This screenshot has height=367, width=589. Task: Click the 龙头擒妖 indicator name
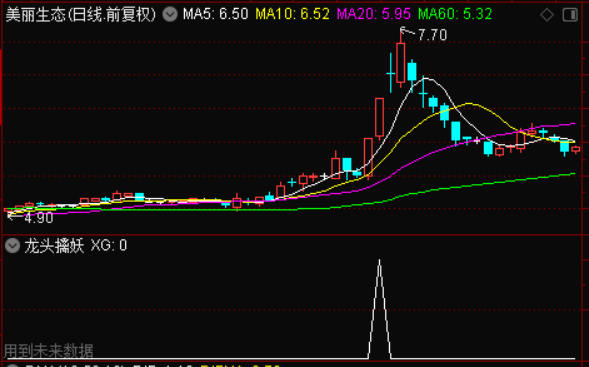point(54,246)
